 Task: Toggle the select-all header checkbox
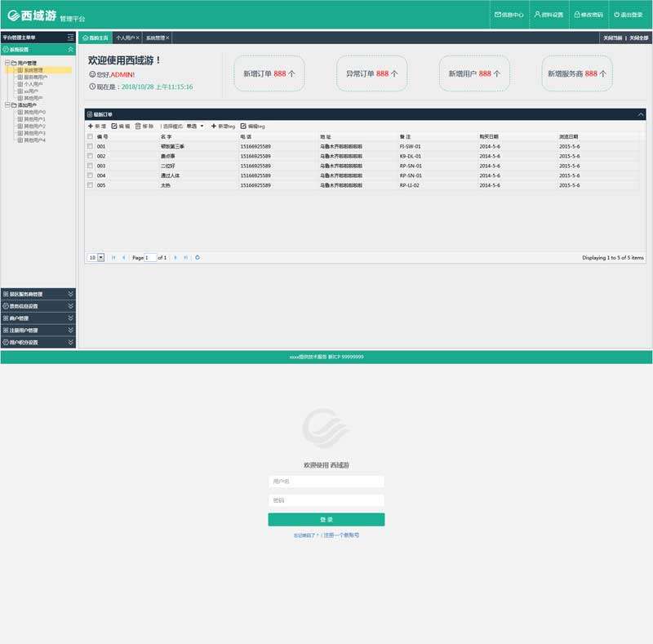click(90, 136)
